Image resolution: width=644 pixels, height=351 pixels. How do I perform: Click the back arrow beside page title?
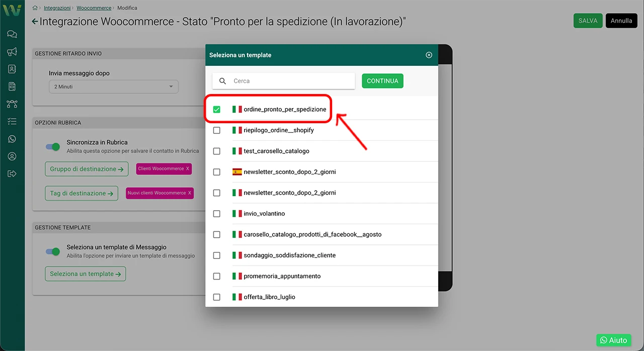(34, 22)
